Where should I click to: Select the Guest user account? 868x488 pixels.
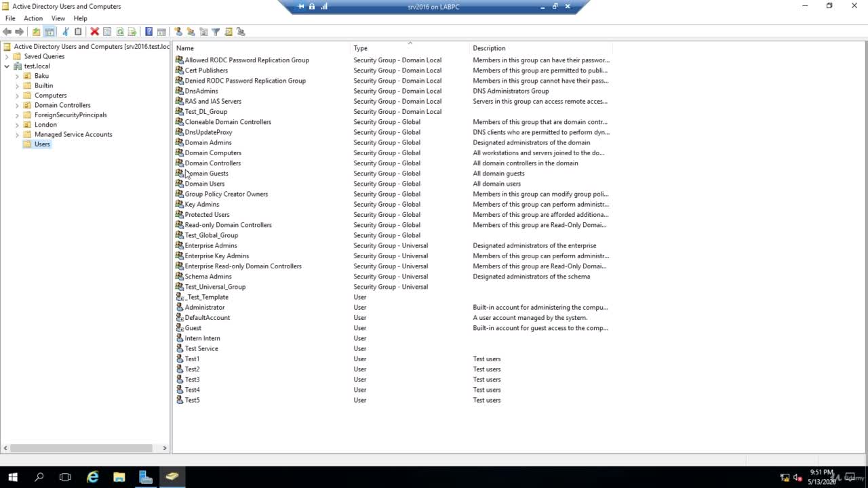click(193, 328)
